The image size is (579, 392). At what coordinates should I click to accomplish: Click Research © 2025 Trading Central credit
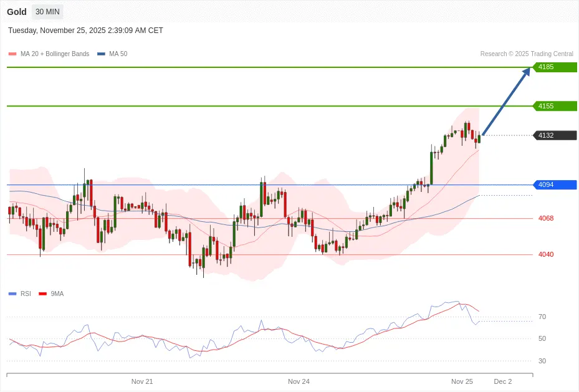[x=527, y=54]
